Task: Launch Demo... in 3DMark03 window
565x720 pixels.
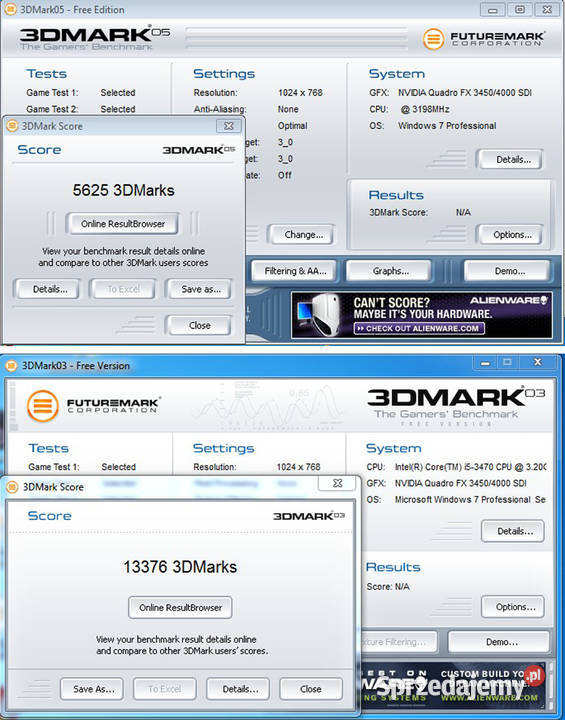Action: click(499, 642)
